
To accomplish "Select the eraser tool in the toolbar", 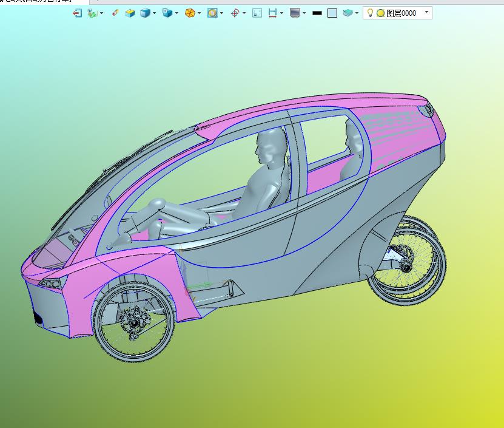I will [115, 13].
